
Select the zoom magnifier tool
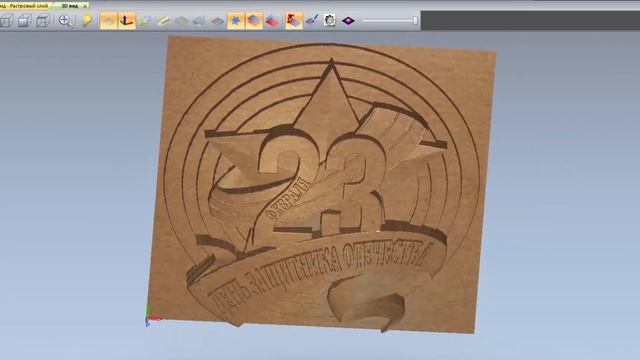(65, 20)
